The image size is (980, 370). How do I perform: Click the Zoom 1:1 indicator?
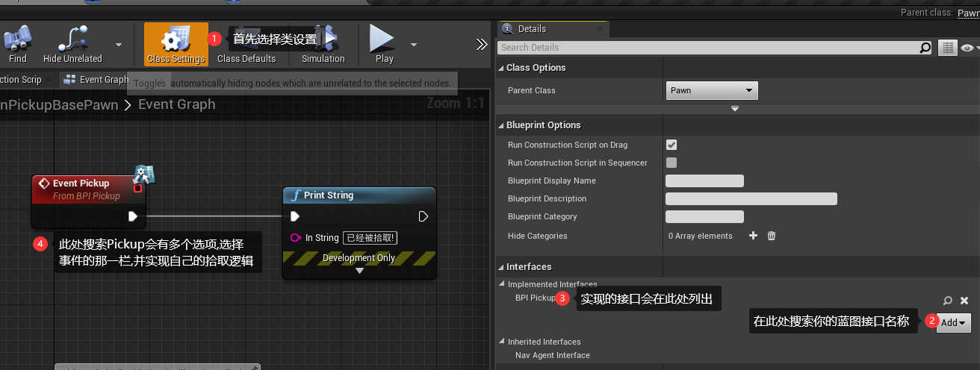click(455, 104)
